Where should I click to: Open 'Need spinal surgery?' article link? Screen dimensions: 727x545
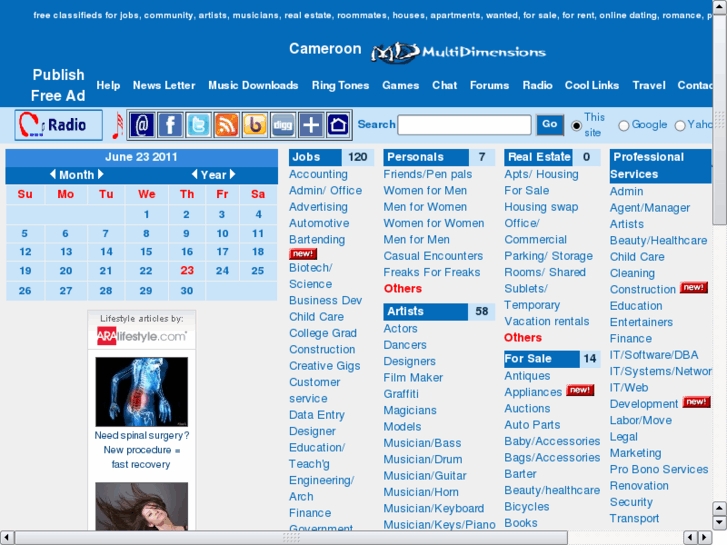(141, 450)
